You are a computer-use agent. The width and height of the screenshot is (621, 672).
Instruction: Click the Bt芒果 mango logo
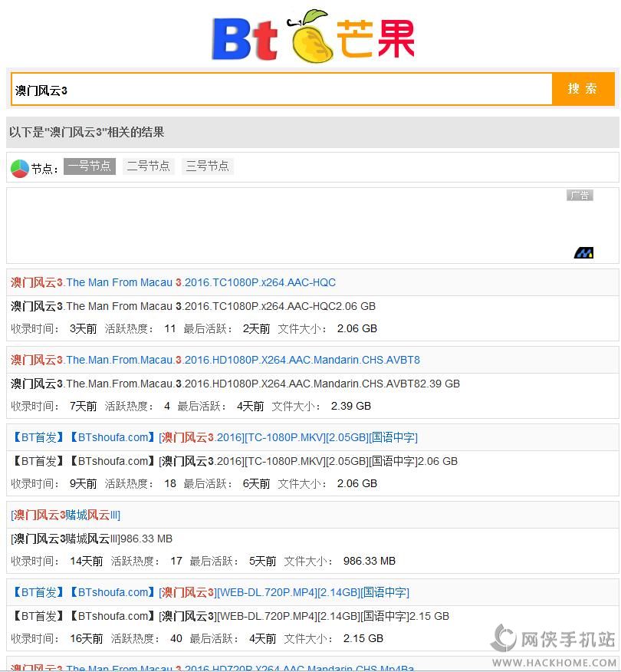click(x=314, y=36)
